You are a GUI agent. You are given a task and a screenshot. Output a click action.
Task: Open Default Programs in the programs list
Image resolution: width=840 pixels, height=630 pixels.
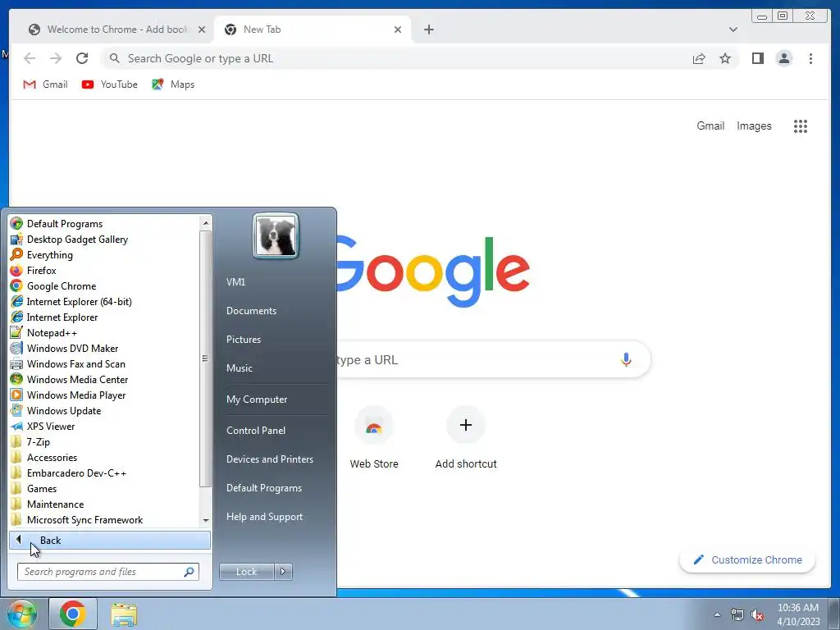64,223
